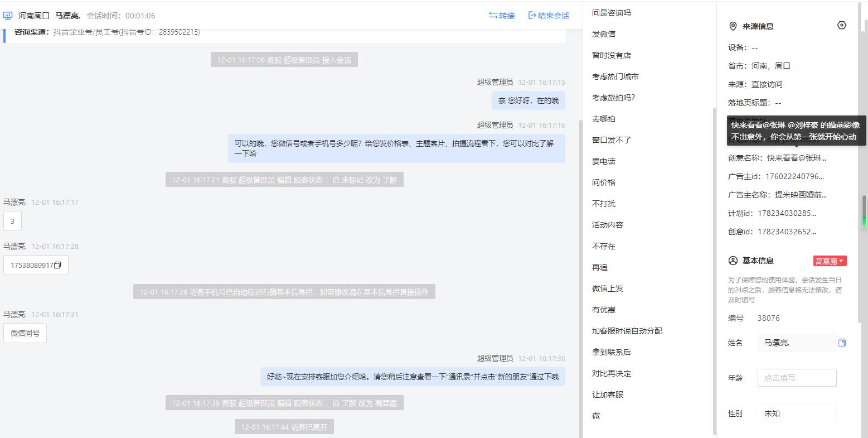Screen dimensions: 868x438
Task: Open the 来源信息 settings hexagon icon
Action: 842,25
